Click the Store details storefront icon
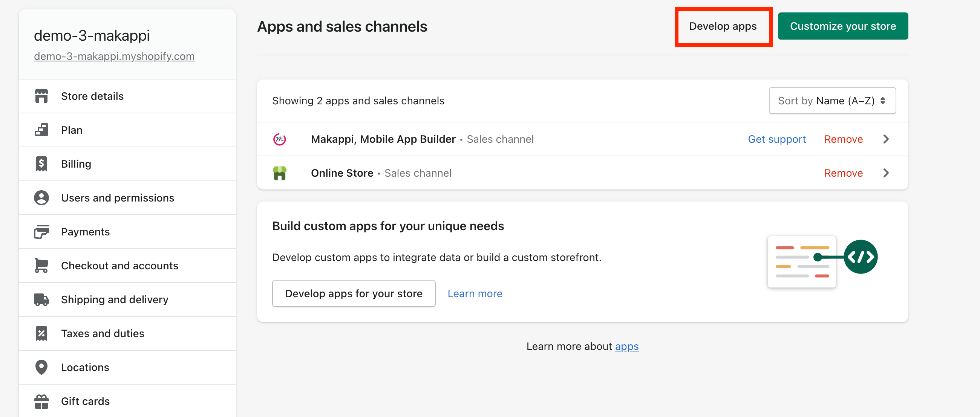Screen dimensions: 980x417 (41, 96)
